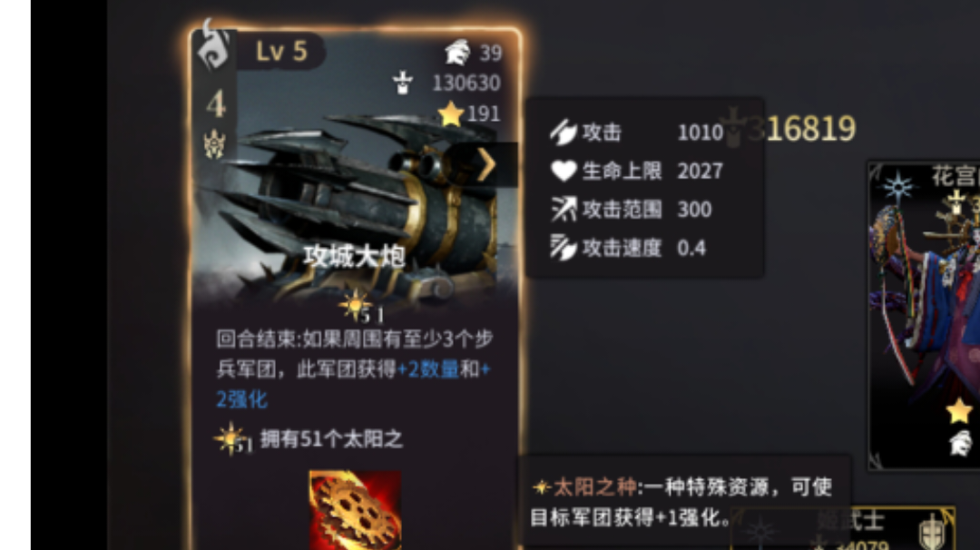
Task: Click the crown rank icon under number 4
Action: pyautogui.click(x=214, y=143)
